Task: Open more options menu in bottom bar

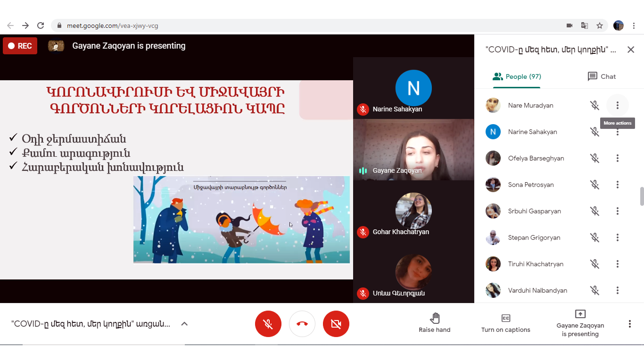Action: pos(629,324)
